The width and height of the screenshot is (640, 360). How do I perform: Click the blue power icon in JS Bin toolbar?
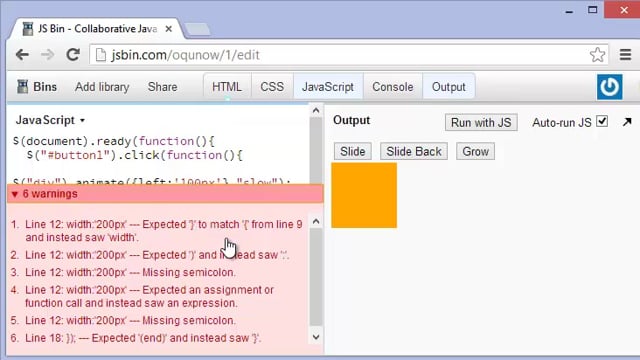(x=609, y=87)
